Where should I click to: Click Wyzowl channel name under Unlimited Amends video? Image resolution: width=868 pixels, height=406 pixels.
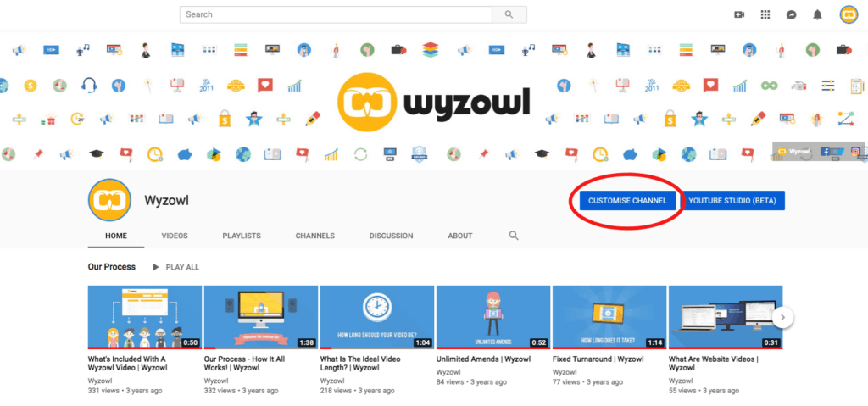(449, 372)
